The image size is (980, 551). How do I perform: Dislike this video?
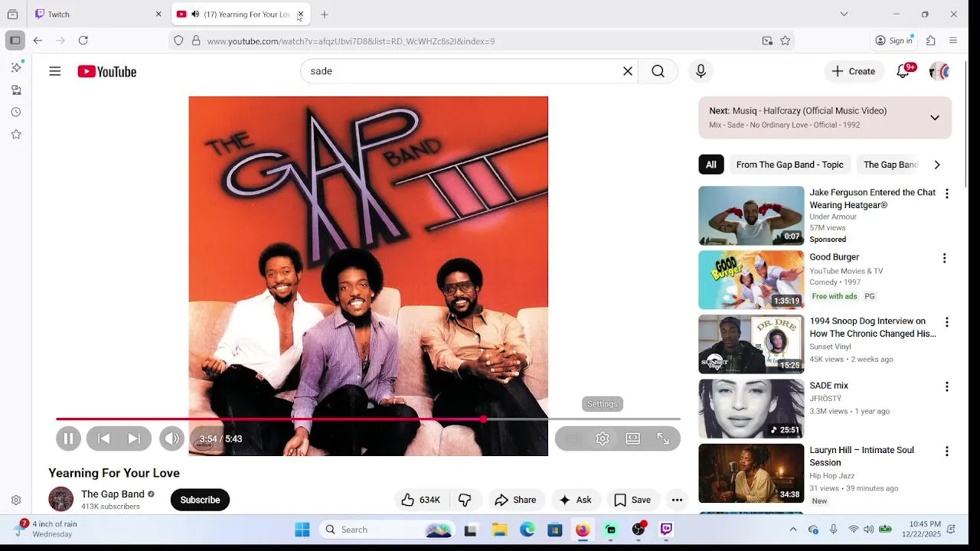click(465, 500)
